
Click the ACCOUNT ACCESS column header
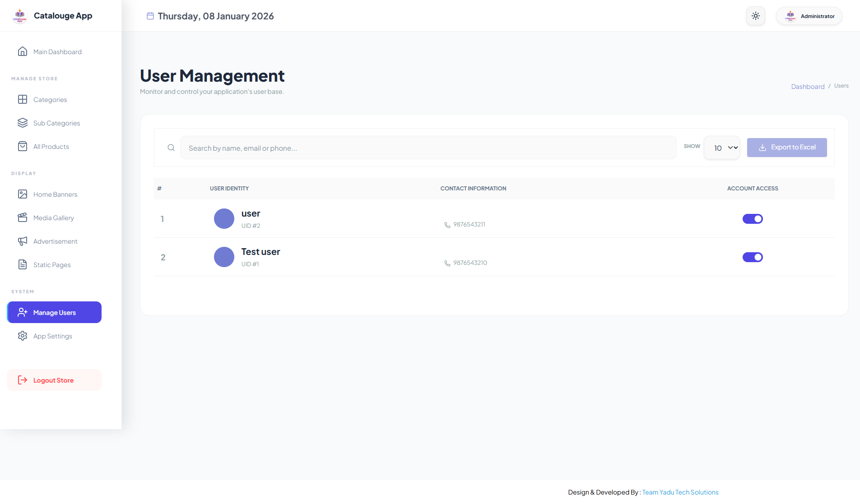pos(753,189)
